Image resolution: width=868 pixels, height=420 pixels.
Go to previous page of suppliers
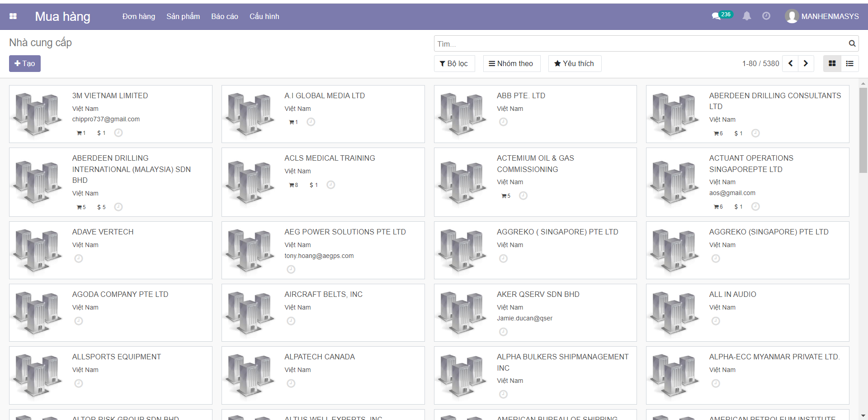(790, 63)
